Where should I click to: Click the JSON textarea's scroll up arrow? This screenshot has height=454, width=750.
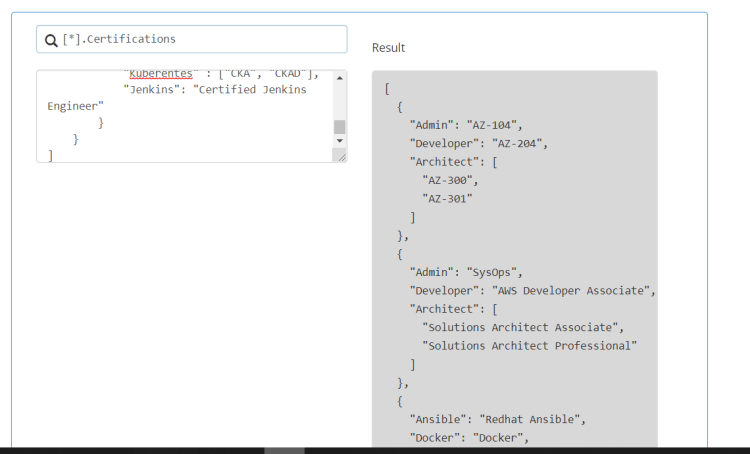(x=340, y=78)
